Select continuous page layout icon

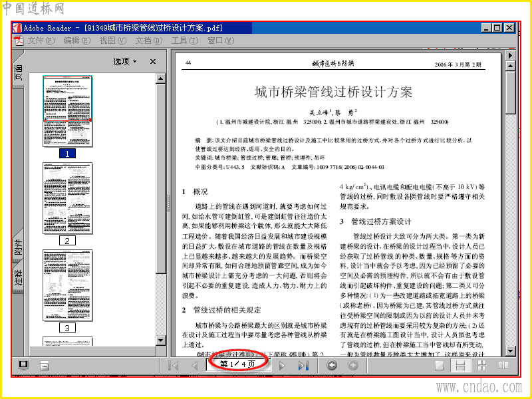460,365
